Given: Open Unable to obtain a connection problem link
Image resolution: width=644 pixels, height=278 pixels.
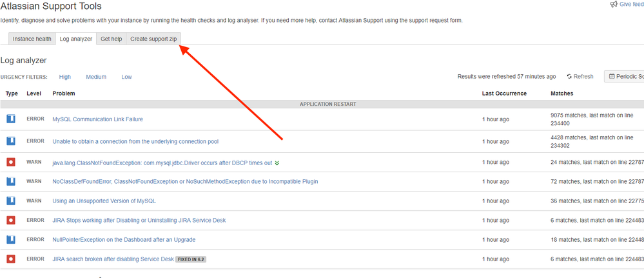Looking at the screenshot, I should point(135,141).
